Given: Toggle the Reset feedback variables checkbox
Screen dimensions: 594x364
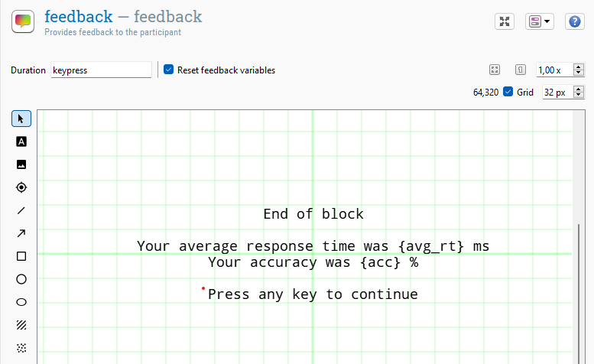Looking at the screenshot, I should [169, 70].
